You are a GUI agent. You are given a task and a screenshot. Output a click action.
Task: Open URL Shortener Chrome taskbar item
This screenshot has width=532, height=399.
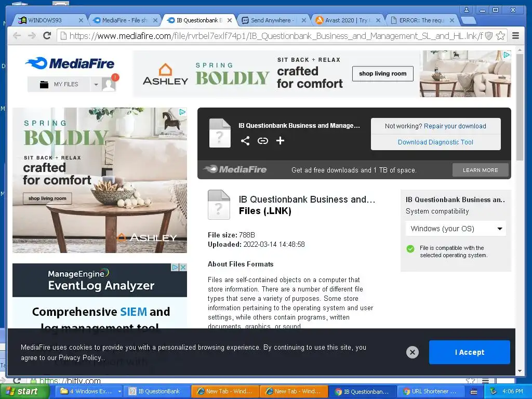pyautogui.click(x=430, y=392)
